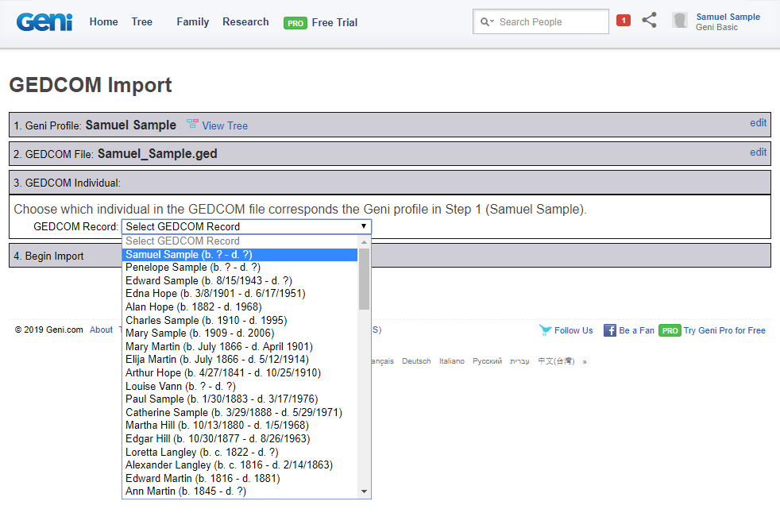Open the notifications badge showing 1
The width and height of the screenshot is (780, 532).
[x=624, y=21]
